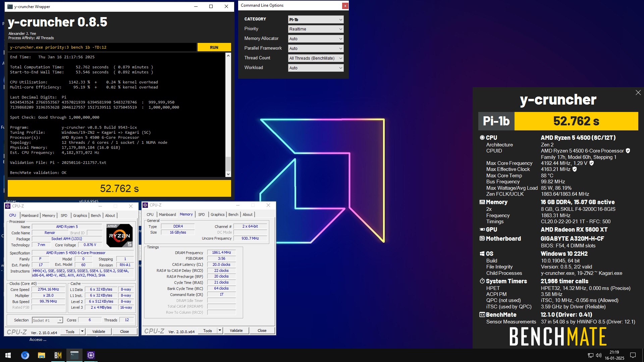Image resolution: width=644 pixels, height=362 pixels.
Task: Expand Tools arrow in Memory CPU-Z window
Action: click(x=220, y=330)
